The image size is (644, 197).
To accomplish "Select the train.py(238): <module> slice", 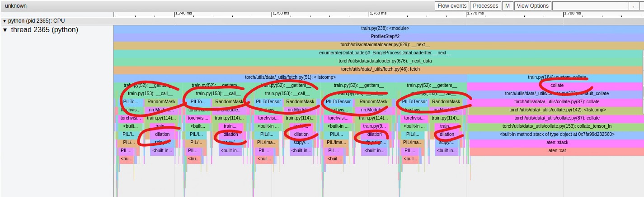I will 379,29.
